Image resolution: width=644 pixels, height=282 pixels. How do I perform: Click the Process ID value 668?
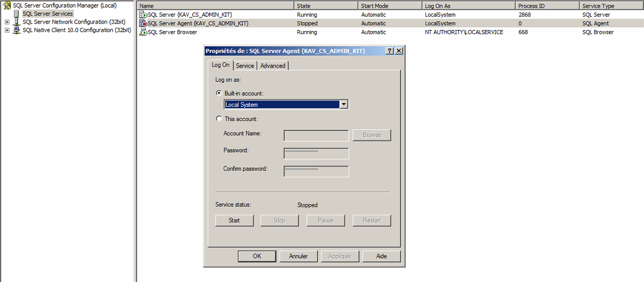click(x=523, y=32)
